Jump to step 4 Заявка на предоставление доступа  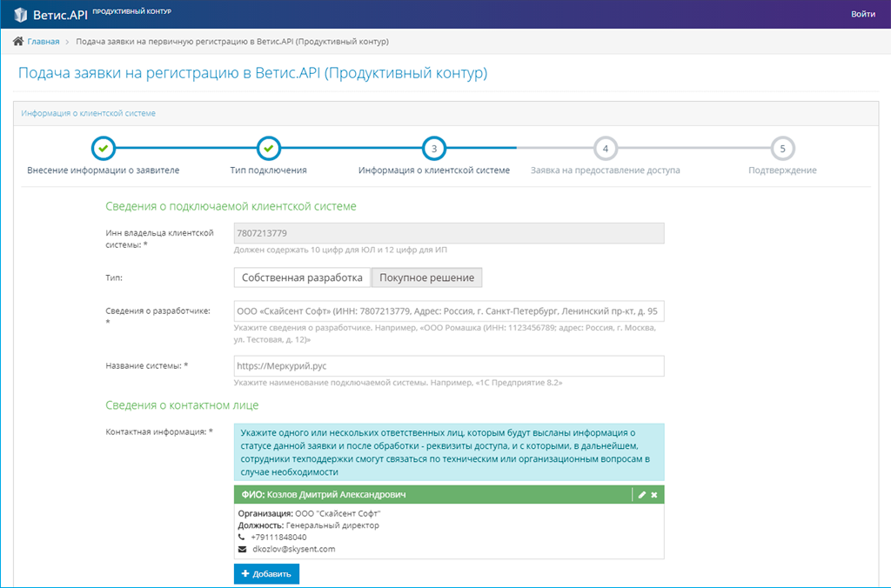606,149
